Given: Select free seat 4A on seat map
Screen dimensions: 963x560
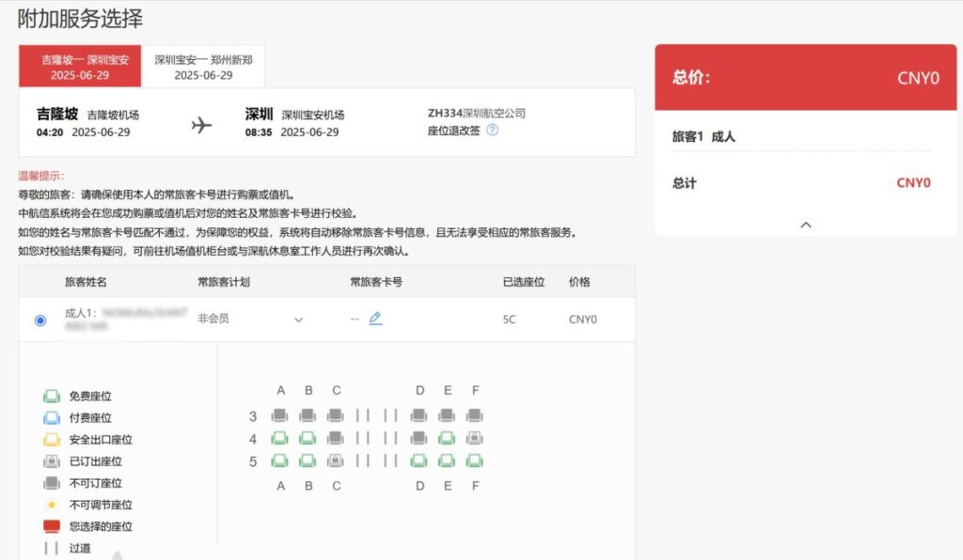Looking at the screenshot, I should click(x=279, y=438).
